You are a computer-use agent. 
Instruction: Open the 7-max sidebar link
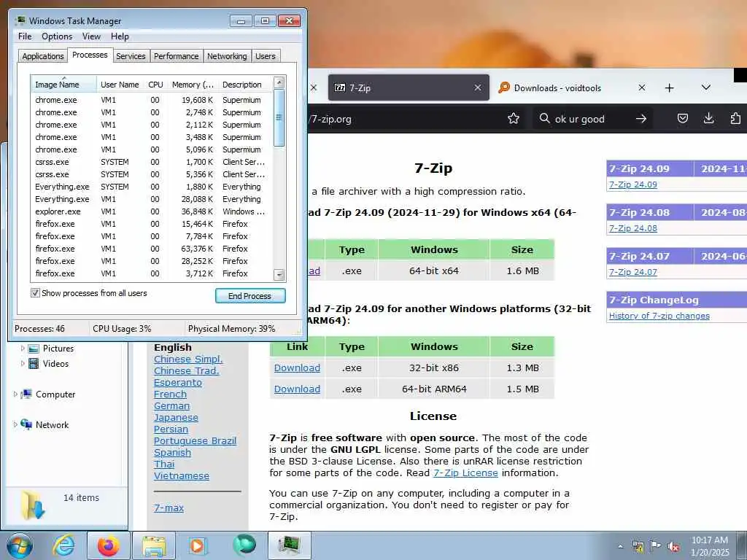click(169, 508)
